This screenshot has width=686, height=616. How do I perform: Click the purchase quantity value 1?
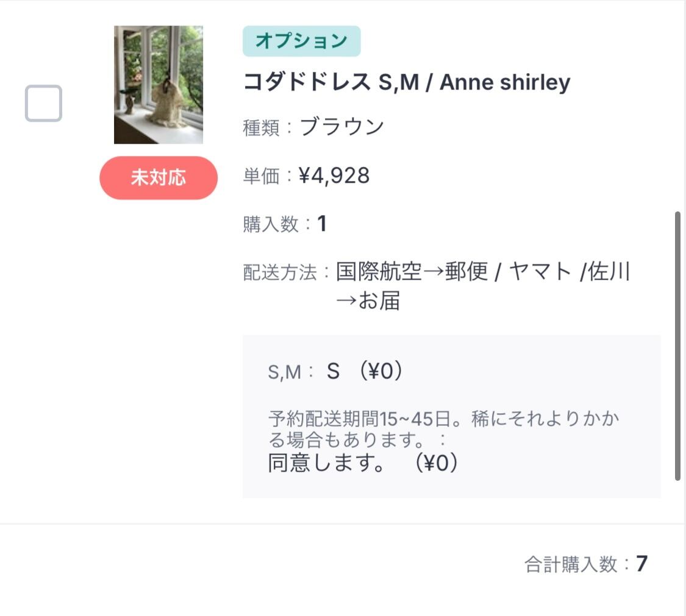(x=322, y=224)
